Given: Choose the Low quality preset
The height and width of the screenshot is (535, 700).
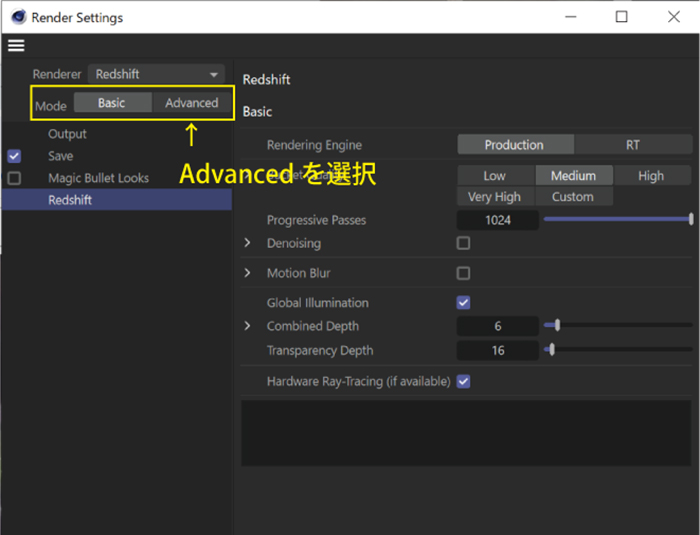Looking at the screenshot, I should 494,175.
